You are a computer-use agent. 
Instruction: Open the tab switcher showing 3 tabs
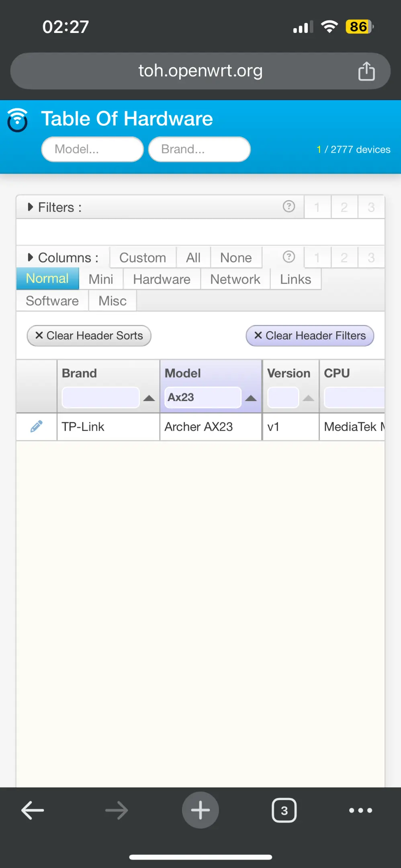(284, 811)
